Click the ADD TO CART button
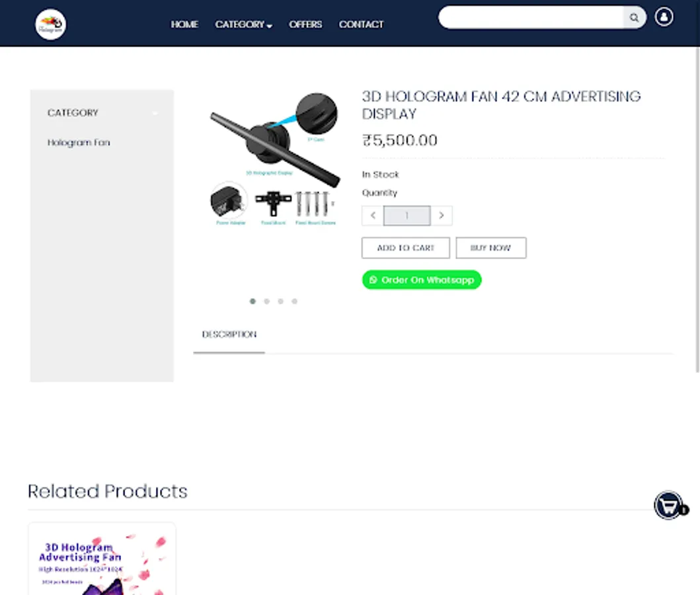 (x=406, y=248)
